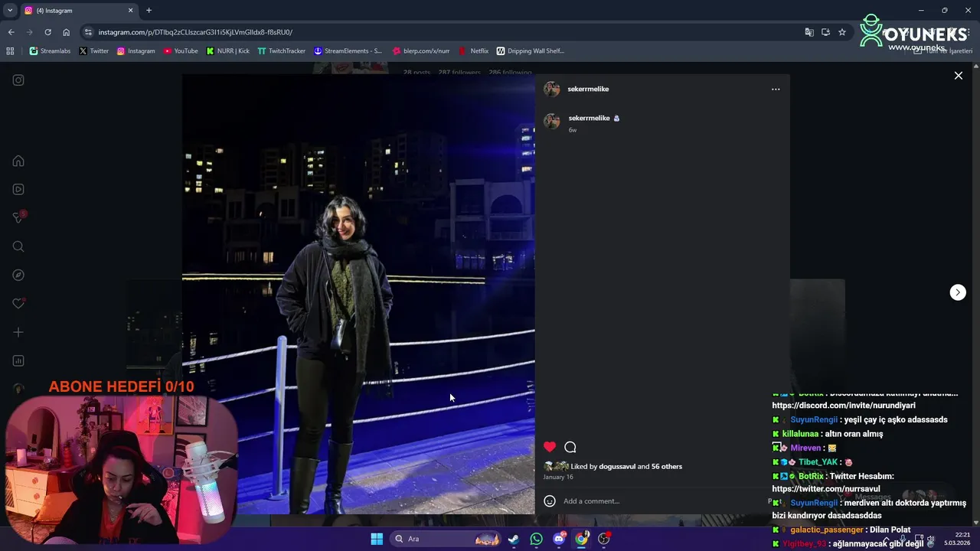Translate this page icon

[809, 32]
